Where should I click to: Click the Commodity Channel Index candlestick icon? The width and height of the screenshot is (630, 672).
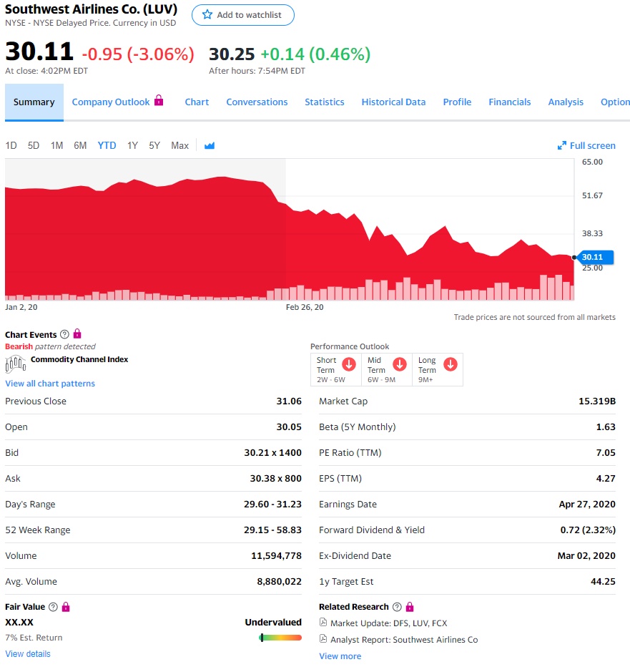16,364
